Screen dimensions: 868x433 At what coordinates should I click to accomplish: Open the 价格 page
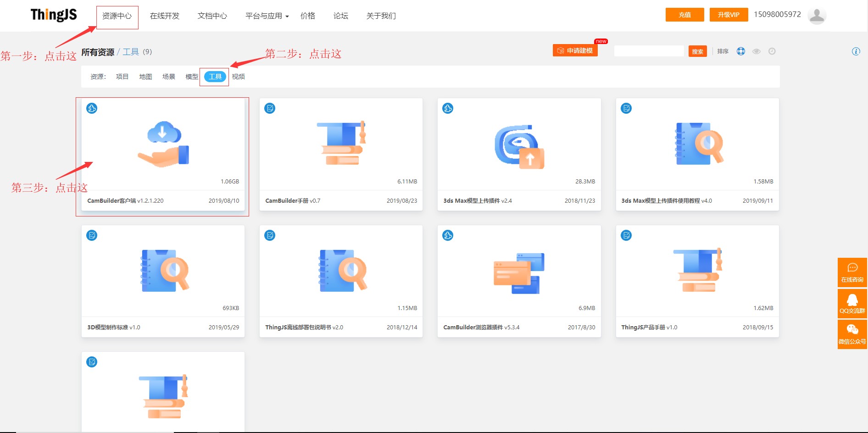pos(308,16)
